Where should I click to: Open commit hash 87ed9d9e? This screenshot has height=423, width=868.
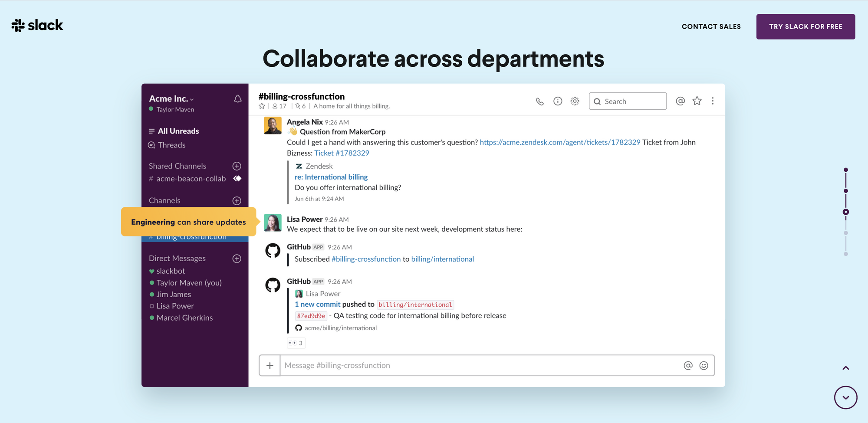click(x=311, y=316)
